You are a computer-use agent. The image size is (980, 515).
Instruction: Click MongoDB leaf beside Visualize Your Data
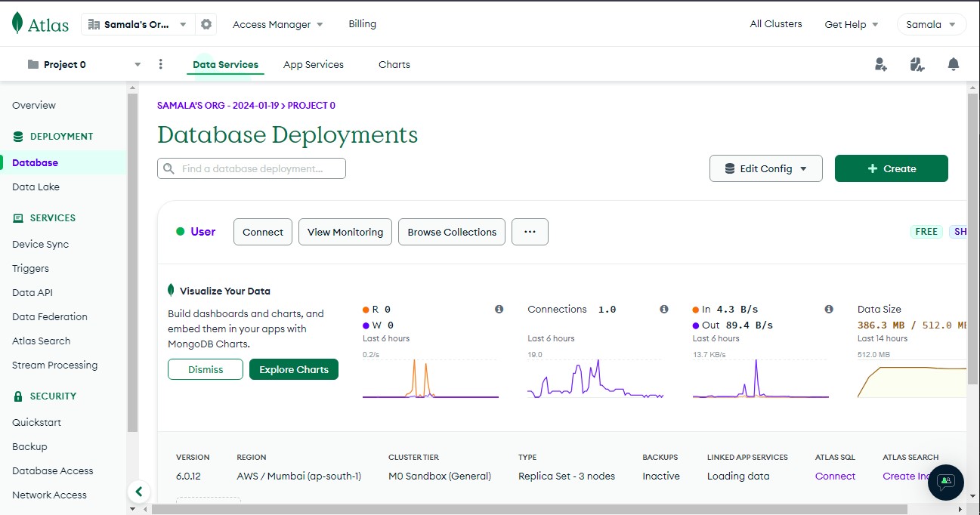coord(172,291)
